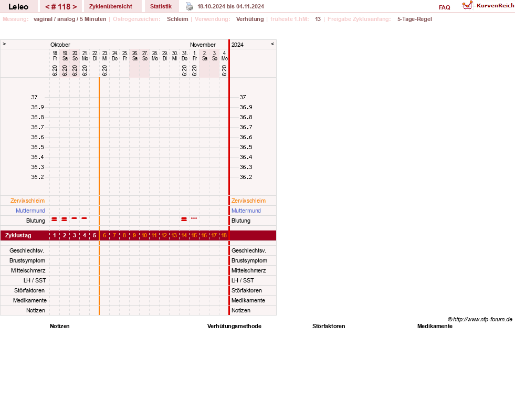Click the left LH / SST row label
The image size is (515, 420).
(35, 280)
